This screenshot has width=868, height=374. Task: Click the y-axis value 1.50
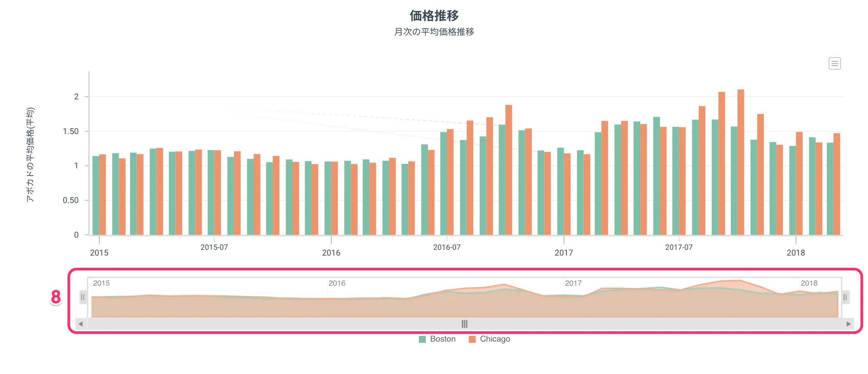tap(71, 131)
